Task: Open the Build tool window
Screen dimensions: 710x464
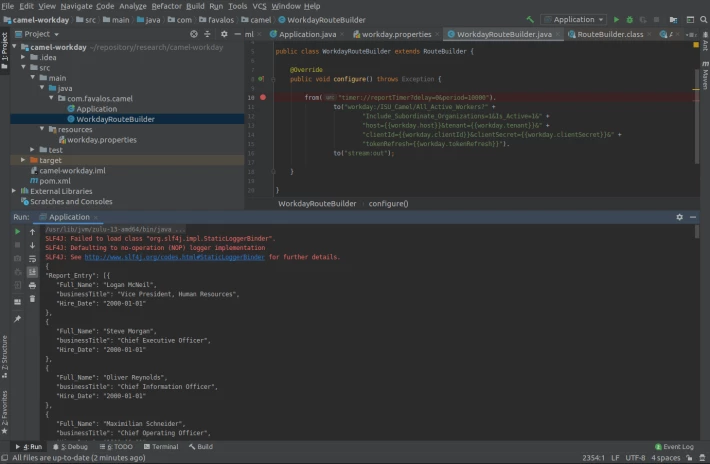Action: (x=201, y=446)
